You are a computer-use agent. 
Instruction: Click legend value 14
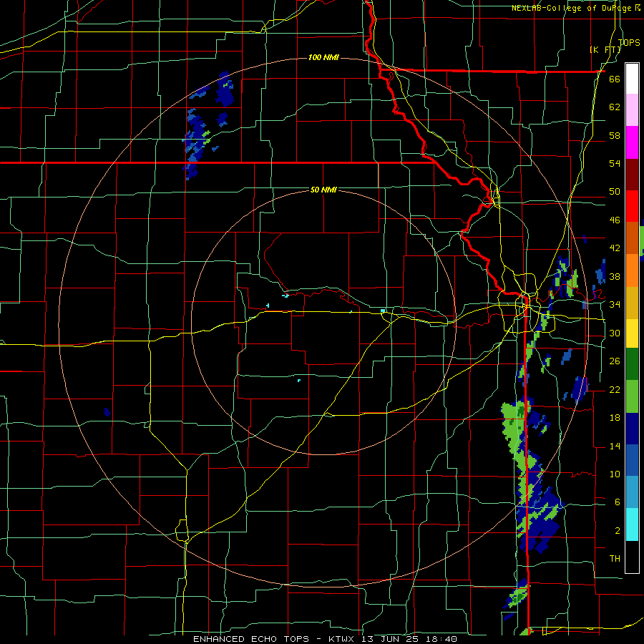[x=615, y=446]
